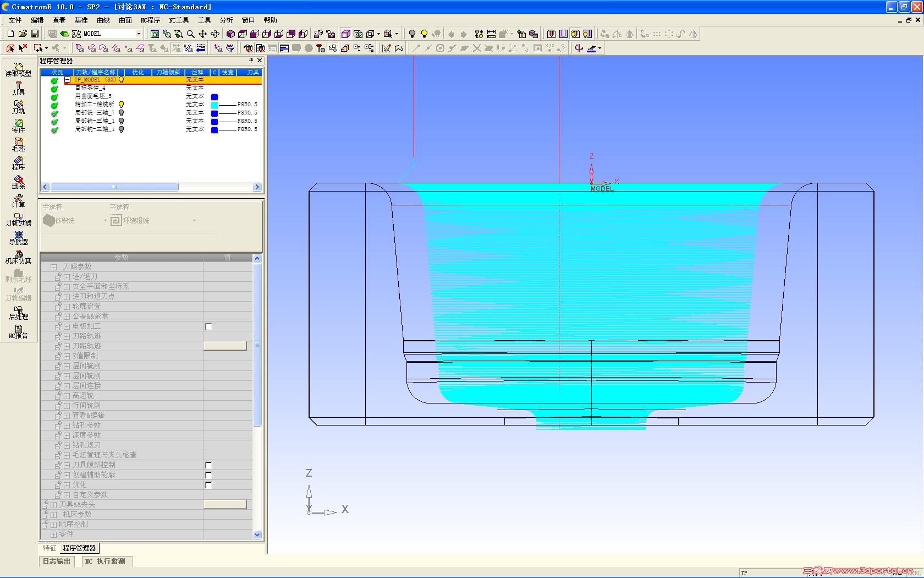Open the 分析 (Analysis) menu

[x=226, y=20]
